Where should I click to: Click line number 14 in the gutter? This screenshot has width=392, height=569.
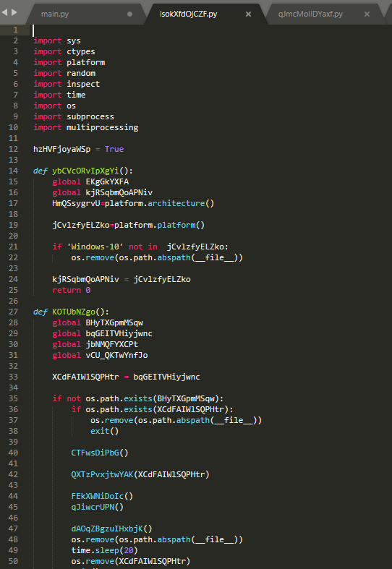pos(13,171)
